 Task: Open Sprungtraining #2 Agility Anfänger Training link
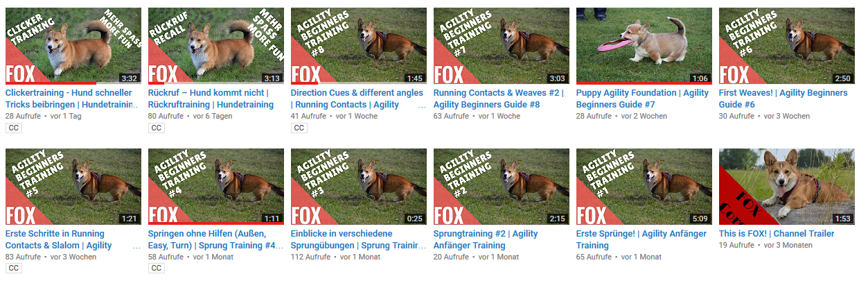tap(486, 239)
